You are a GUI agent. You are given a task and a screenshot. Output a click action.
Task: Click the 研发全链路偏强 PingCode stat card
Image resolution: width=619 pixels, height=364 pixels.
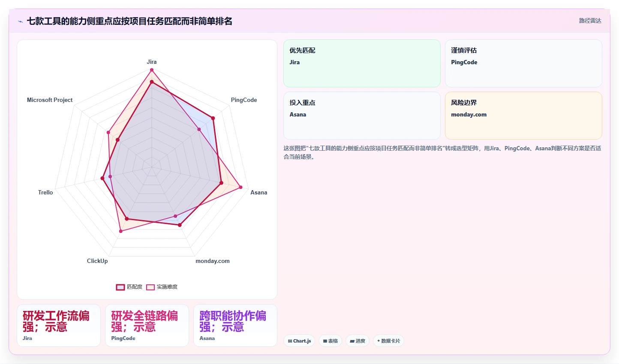point(147,325)
